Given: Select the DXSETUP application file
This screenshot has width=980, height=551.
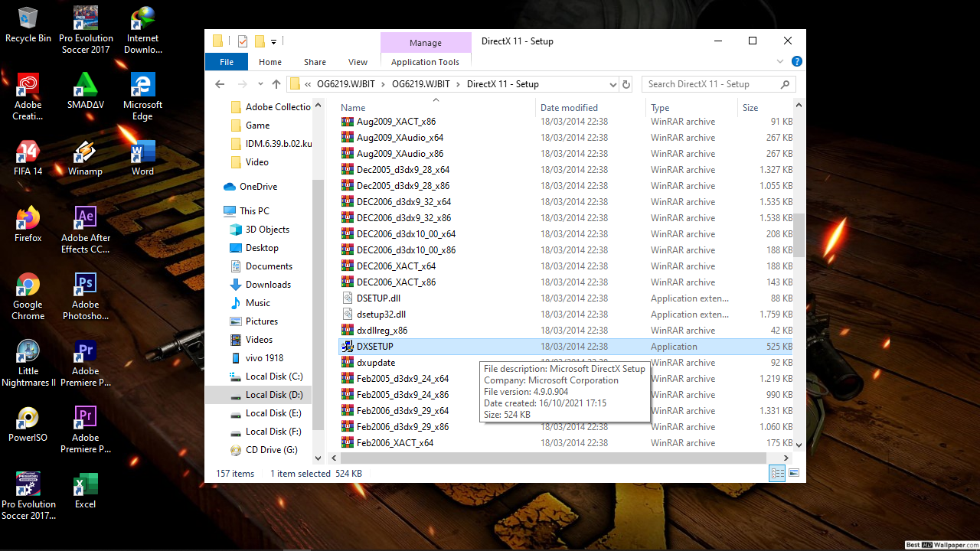Looking at the screenshot, I should (566, 347).
